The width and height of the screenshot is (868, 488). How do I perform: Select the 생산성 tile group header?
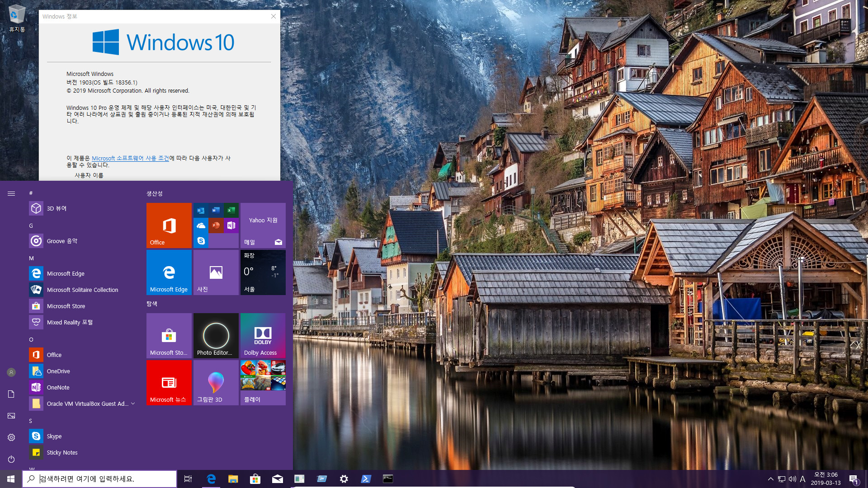coord(155,193)
